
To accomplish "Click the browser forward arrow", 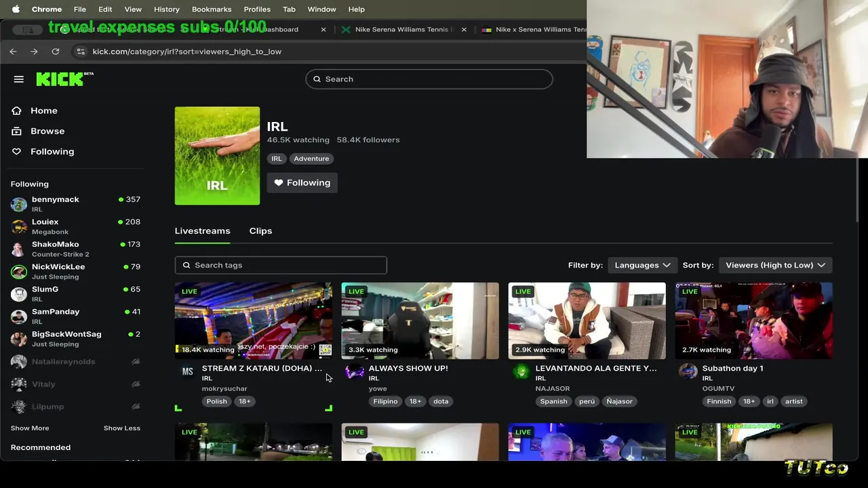I will pyautogui.click(x=34, y=52).
